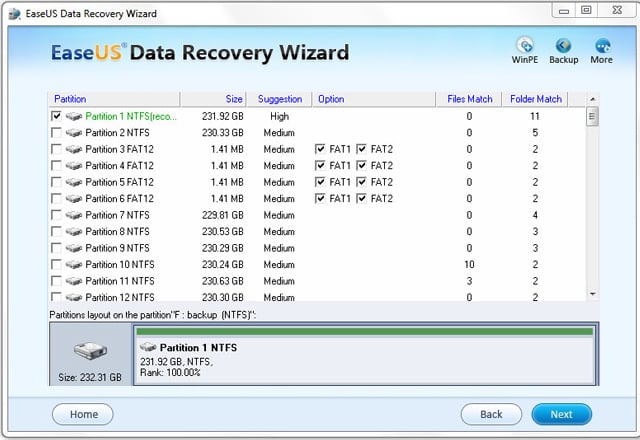640x440 pixels.
Task: Enable the Partition 10 NTFS checkbox
Action: pos(56,264)
